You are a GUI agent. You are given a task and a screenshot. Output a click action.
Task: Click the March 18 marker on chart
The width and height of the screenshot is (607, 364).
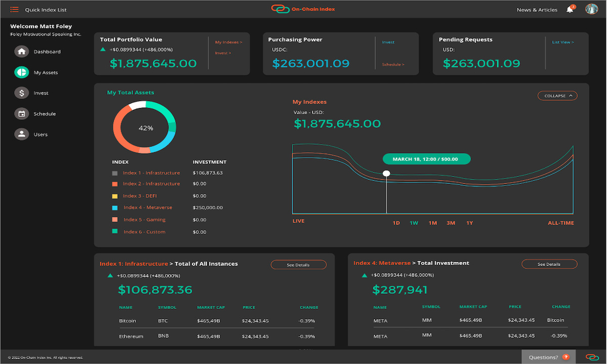tap(426, 158)
